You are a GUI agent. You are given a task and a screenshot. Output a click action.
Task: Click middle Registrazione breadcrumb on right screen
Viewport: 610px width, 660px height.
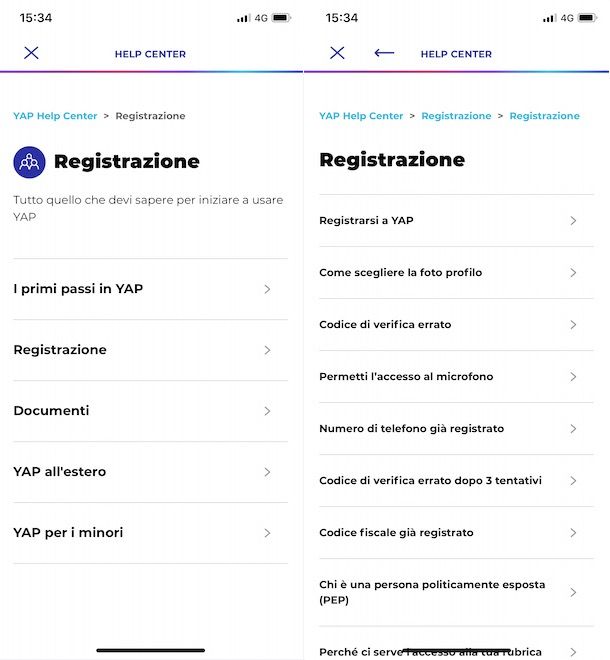pos(456,116)
